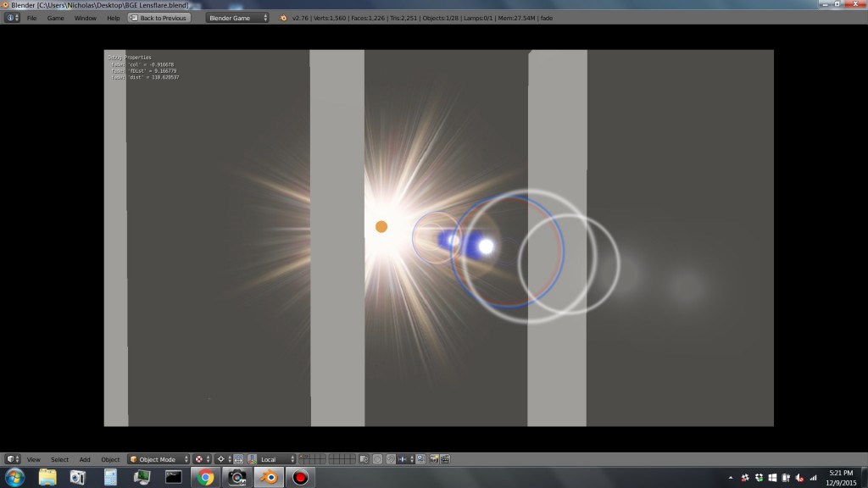The height and width of the screenshot is (488, 868).
Task: Click the Blender icon on the taskbar
Action: tap(270, 477)
